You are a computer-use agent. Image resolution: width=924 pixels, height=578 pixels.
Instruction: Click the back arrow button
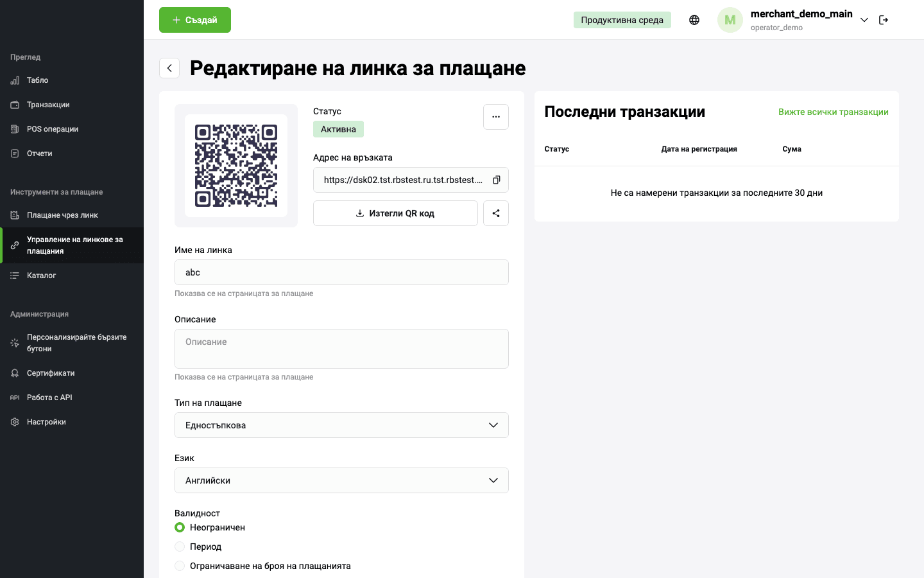point(169,68)
